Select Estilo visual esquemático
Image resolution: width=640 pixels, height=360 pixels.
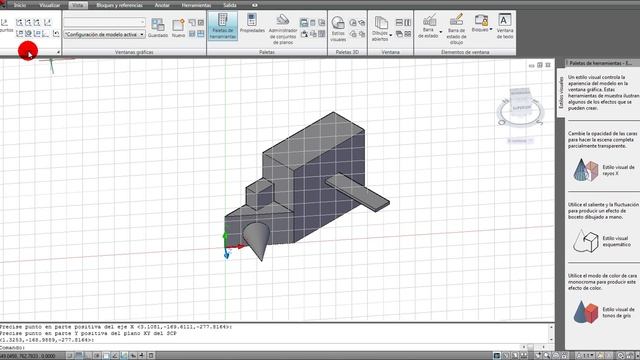click(602, 241)
